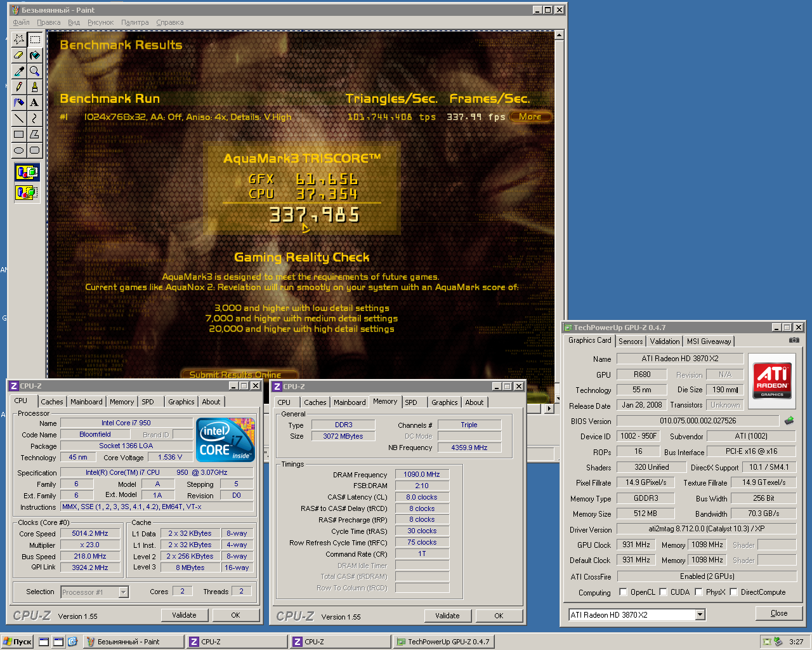Choose the Pencil tool in Paint
The height and width of the screenshot is (650, 812).
point(19,87)
